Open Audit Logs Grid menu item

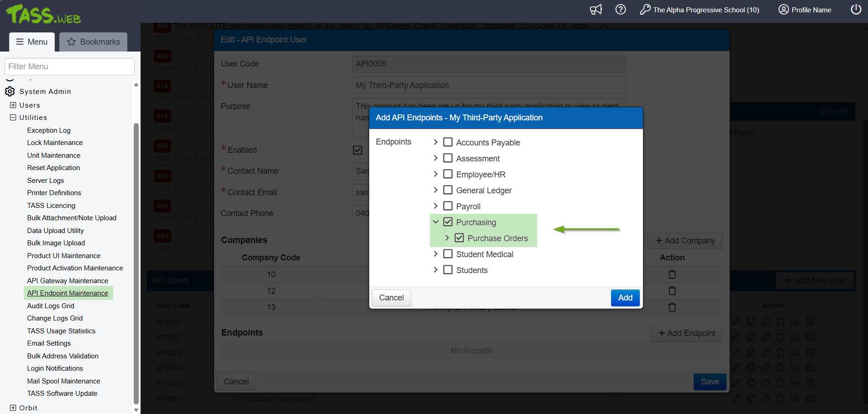tap(51, 306)
